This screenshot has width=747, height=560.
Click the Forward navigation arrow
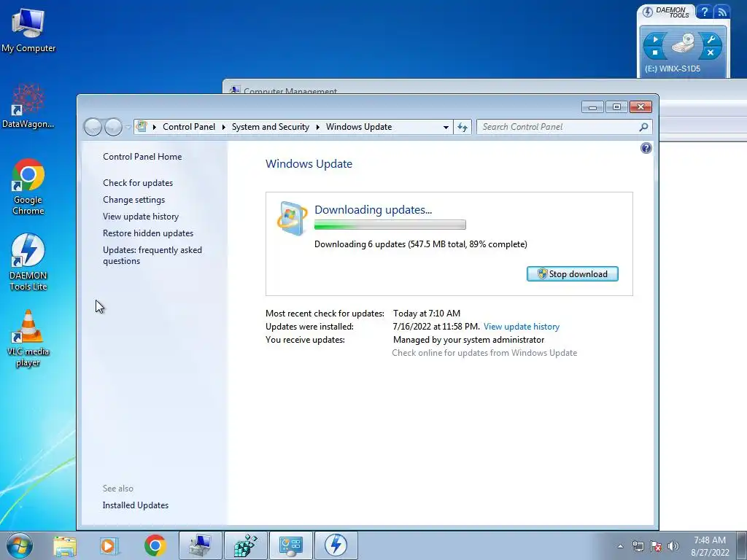tap(113, 127)
